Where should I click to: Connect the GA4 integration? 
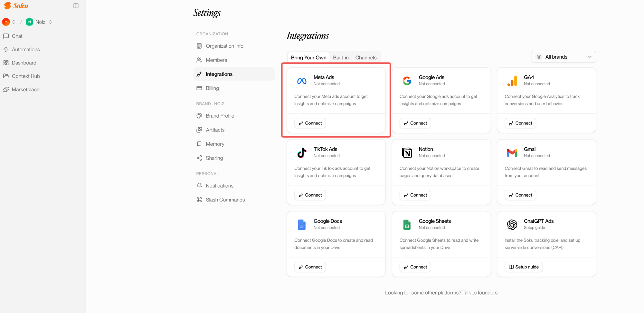(x=520, y=123)
